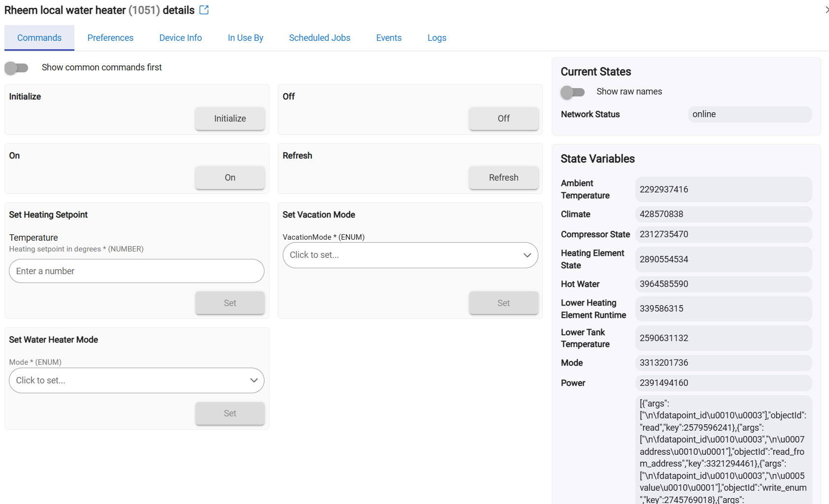Click the On command button
Screen dimensions: 829x504
tap(230, 178)
